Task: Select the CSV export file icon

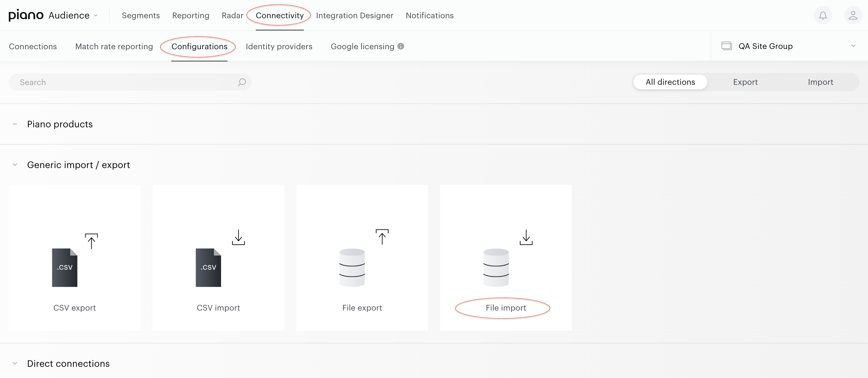Action: coord(65,267)
